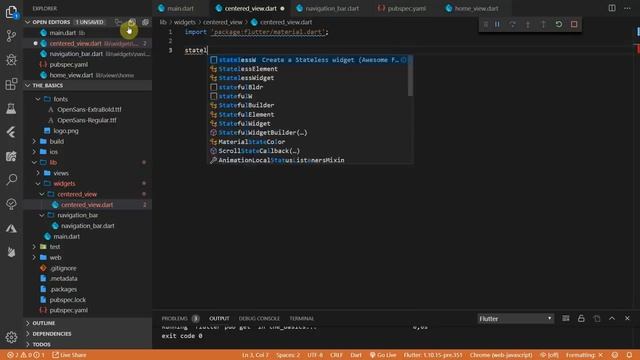Collapse the Open Editors section

[28, 22]
